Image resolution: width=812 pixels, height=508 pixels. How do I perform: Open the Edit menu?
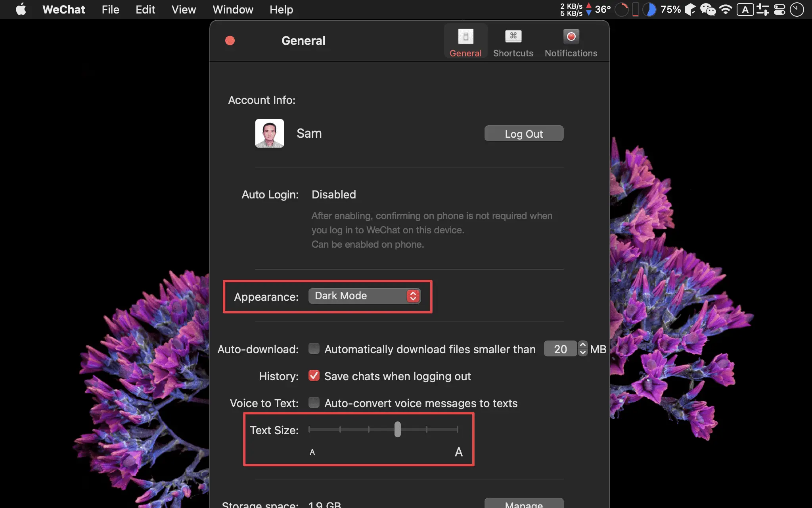(x=145, y=9)
